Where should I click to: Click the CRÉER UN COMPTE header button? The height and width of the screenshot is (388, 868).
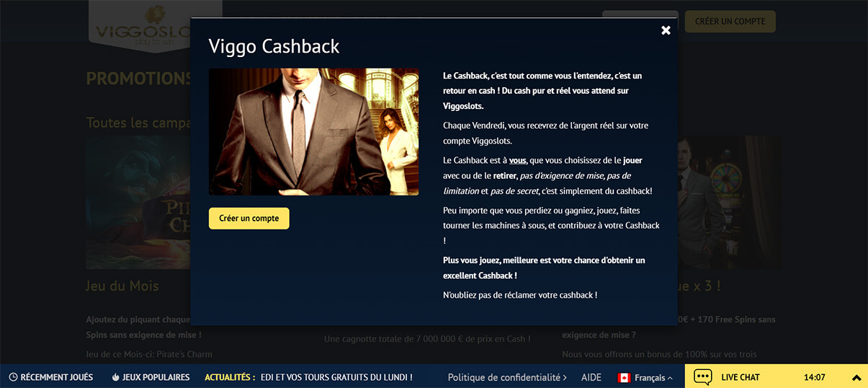[x=730, y=22]
